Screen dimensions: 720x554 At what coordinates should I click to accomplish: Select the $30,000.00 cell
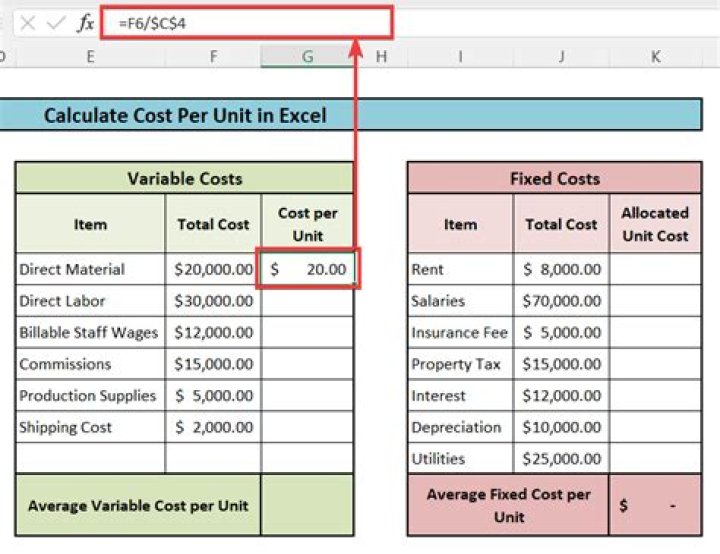tap(213, 301)
